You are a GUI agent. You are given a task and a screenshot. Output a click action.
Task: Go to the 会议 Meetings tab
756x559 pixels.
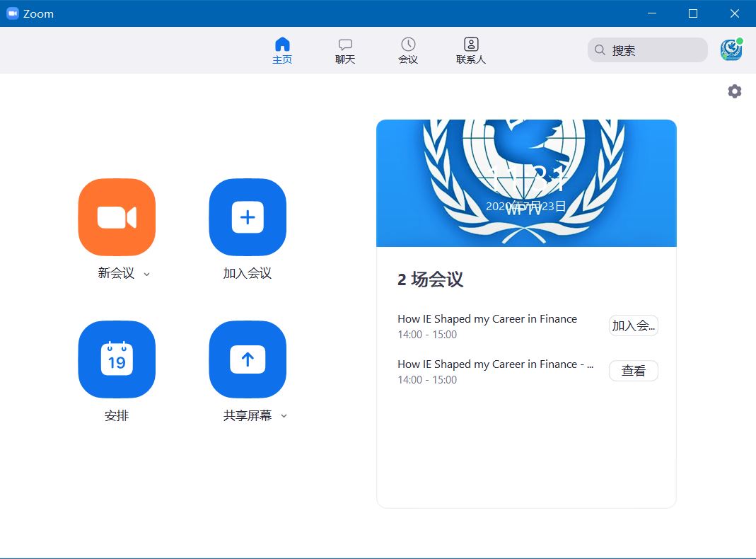408,51
